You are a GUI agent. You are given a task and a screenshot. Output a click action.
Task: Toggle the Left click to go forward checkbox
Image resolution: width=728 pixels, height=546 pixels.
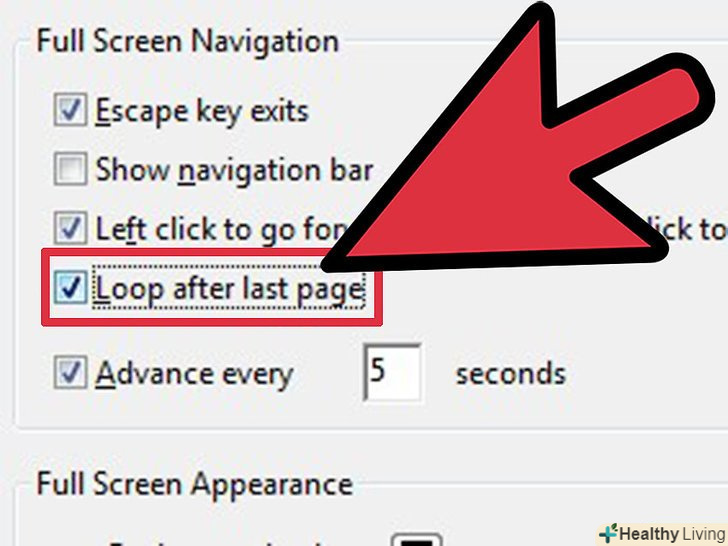click(x=70, y=228)
